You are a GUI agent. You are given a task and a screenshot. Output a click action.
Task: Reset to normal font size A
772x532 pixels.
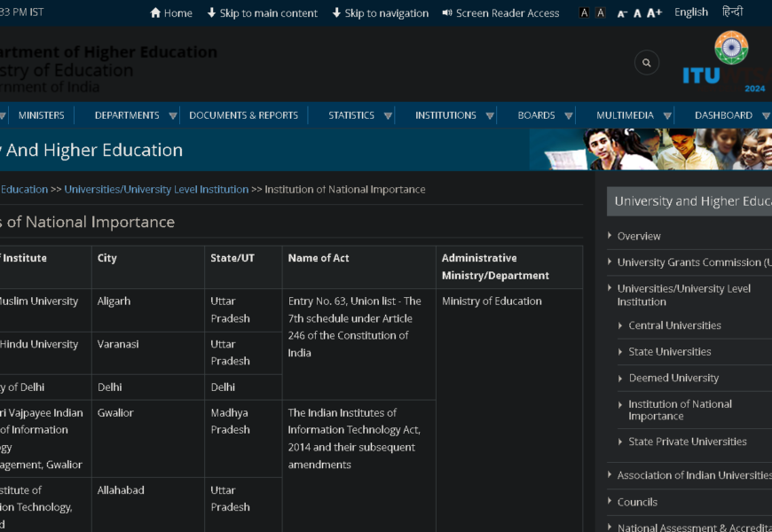(637, 13)
